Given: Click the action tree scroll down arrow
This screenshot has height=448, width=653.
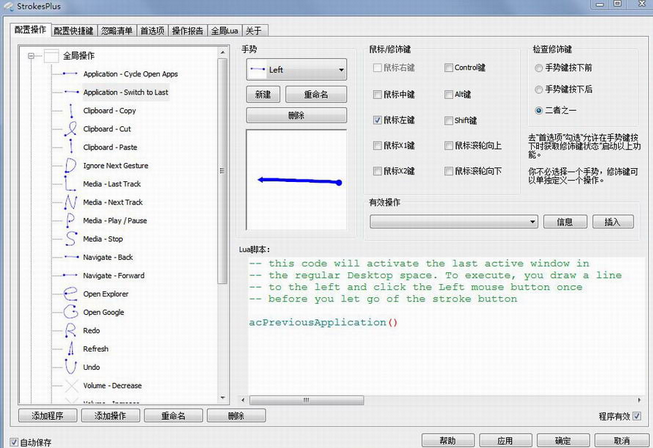Looking at the screenshot, I should [222, 398].
